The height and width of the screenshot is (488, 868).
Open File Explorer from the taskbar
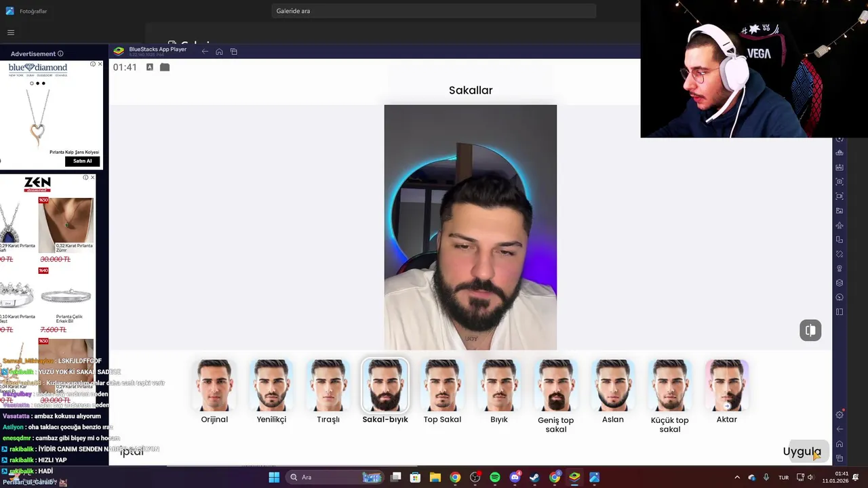pyautogui.click(x=435, y=477)
